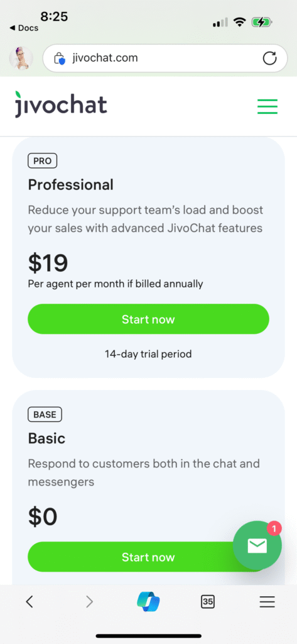297x644 pixels.
Task: Open browser menu at bottom right
Action: (x=267, y=602)
